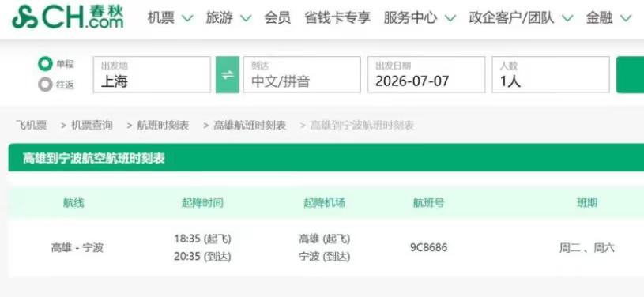The image size is (644, 297).
Task: Click the 航班号 column header
Action: pyautogui.click(x=428, y=202)
